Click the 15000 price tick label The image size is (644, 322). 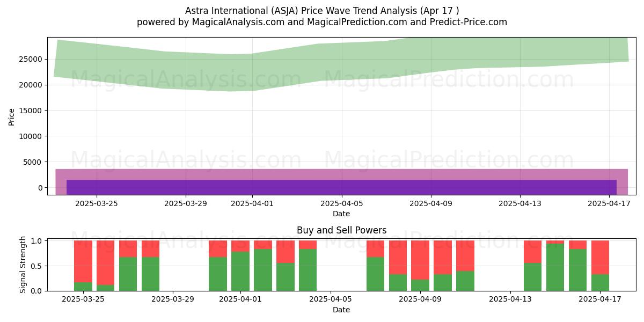pos(31,111)
